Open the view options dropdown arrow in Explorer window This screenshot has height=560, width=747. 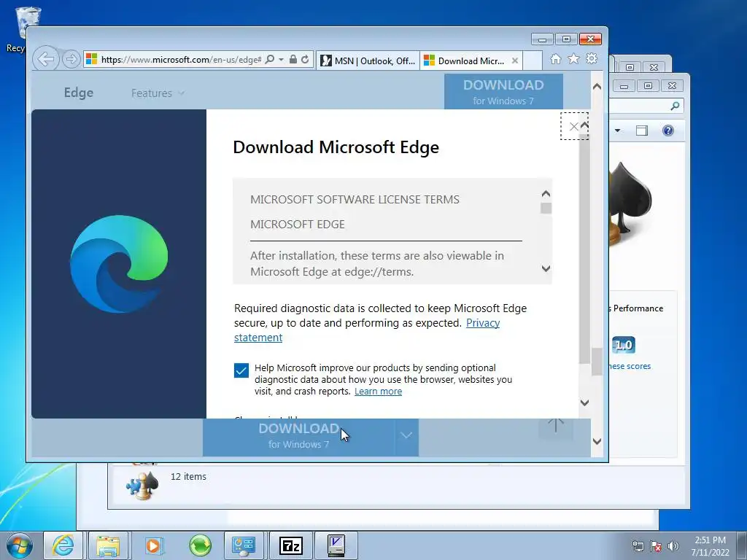click(617, 131)
